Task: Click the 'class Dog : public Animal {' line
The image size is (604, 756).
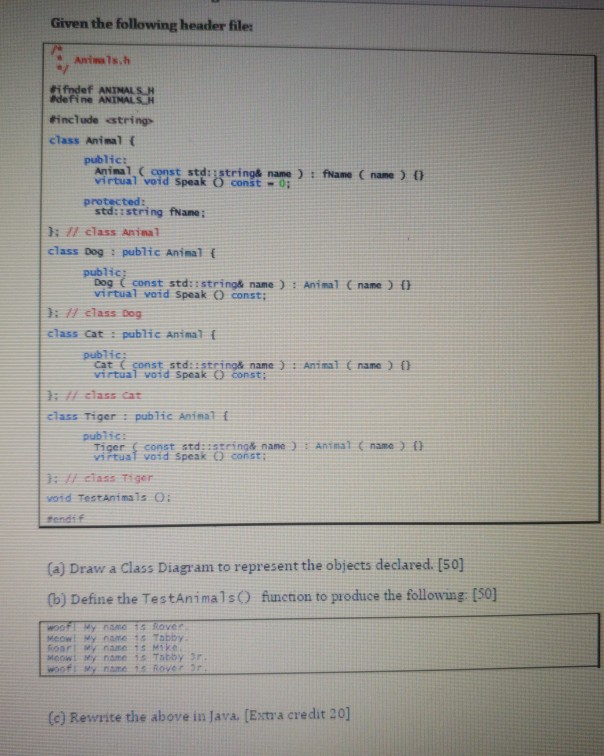Action: [x=132, y=252]
